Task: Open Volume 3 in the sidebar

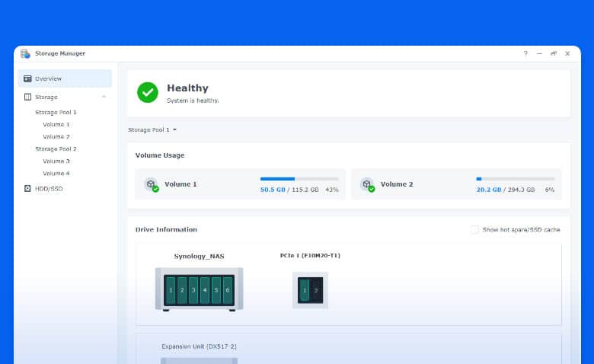Action: pyautogui.click(x=56, y=161)
